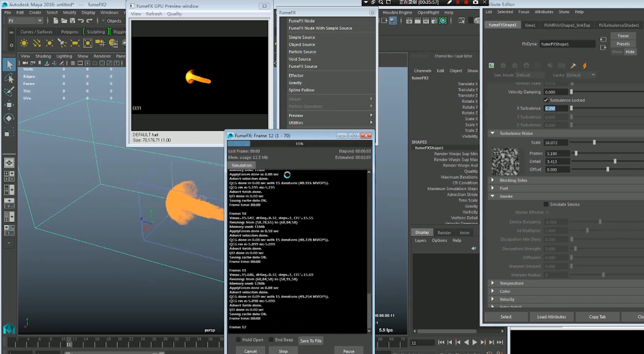Toggle the Turbulence Locked checkbox

(x=546, y=100)
